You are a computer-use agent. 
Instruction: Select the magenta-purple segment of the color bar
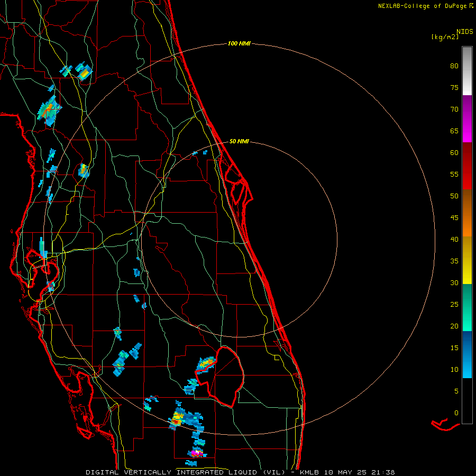(467, 118)
